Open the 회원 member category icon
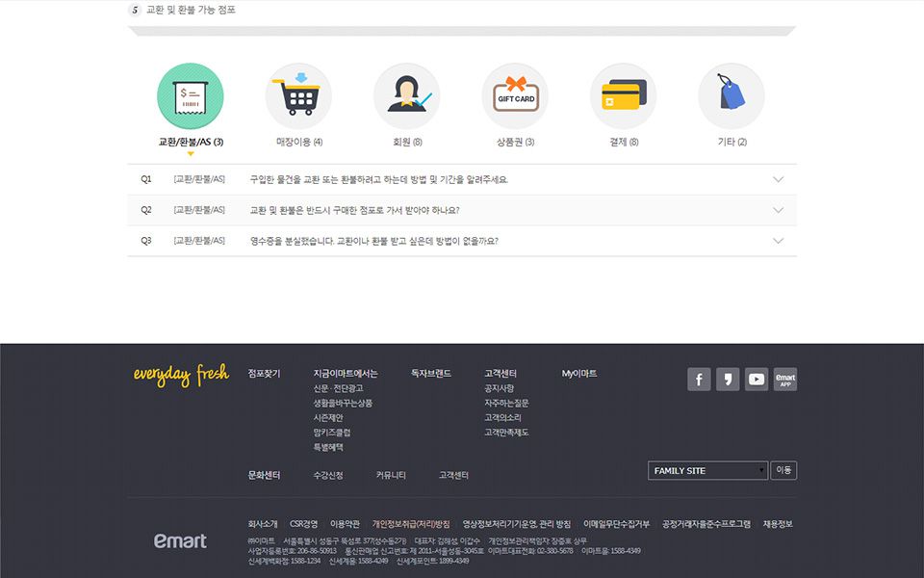Screen dimensions: 924x578 pyautogui.click(x=406, y=96)
